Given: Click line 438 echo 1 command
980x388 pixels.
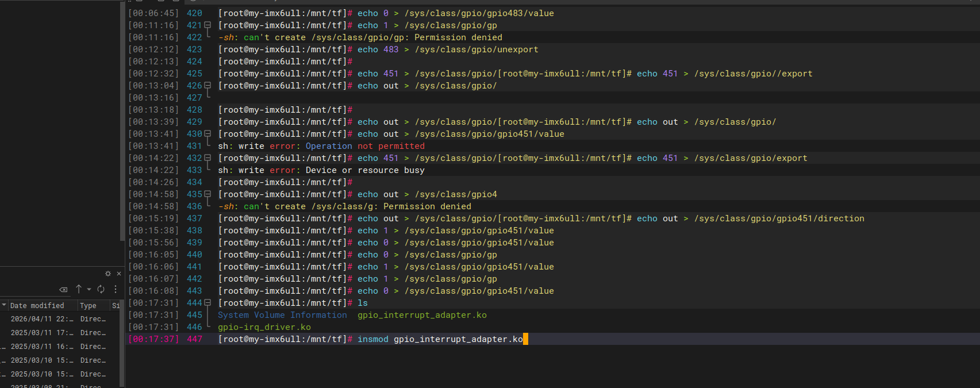Looking at the screenshot, I should click(x=456, y=231).
